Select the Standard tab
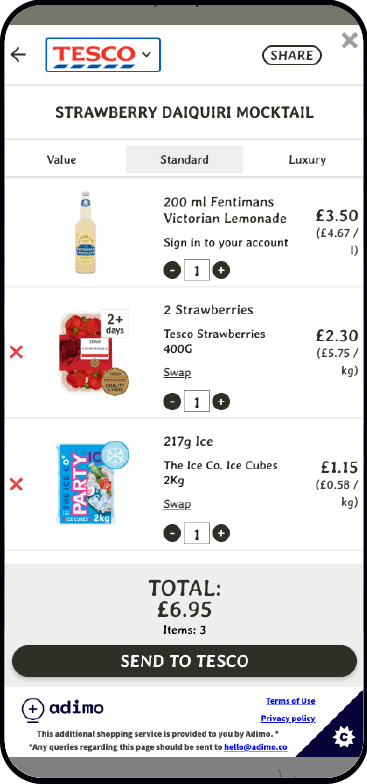The height and width of the screenshot is (784, 367). 184,160
